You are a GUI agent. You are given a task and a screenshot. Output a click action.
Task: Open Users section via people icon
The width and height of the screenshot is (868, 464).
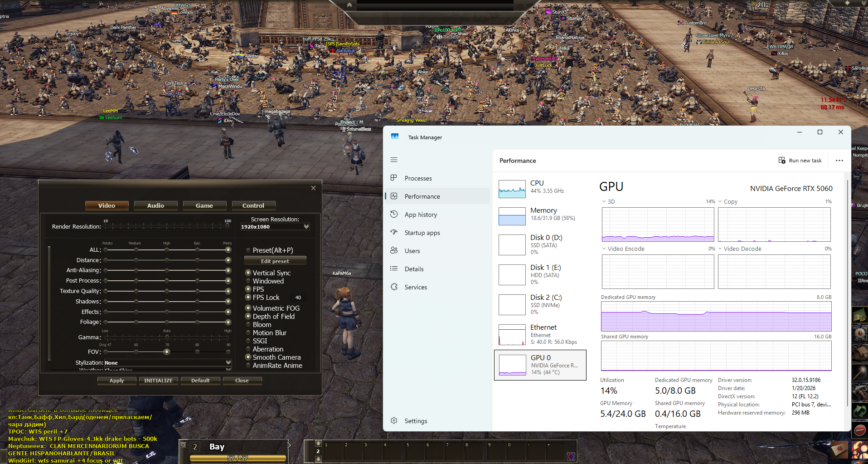point(394,250)
